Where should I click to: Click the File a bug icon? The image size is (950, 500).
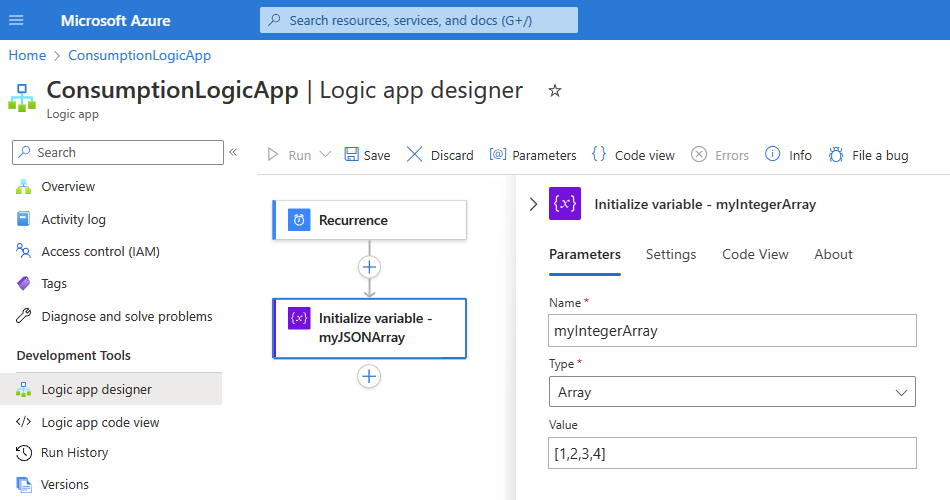[x=835, y=155]
